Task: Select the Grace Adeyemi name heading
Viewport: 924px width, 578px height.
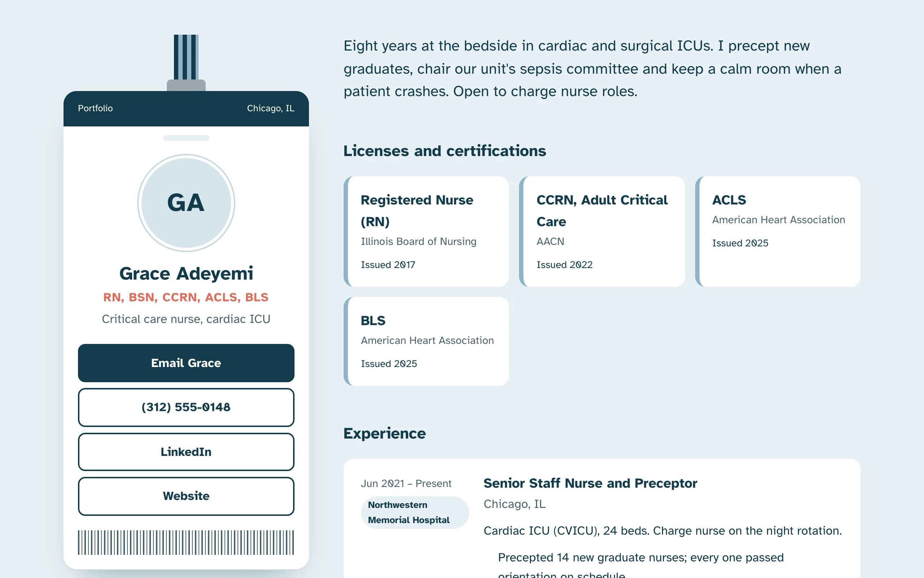Action: pyautogui.click(x=186, y=273)
